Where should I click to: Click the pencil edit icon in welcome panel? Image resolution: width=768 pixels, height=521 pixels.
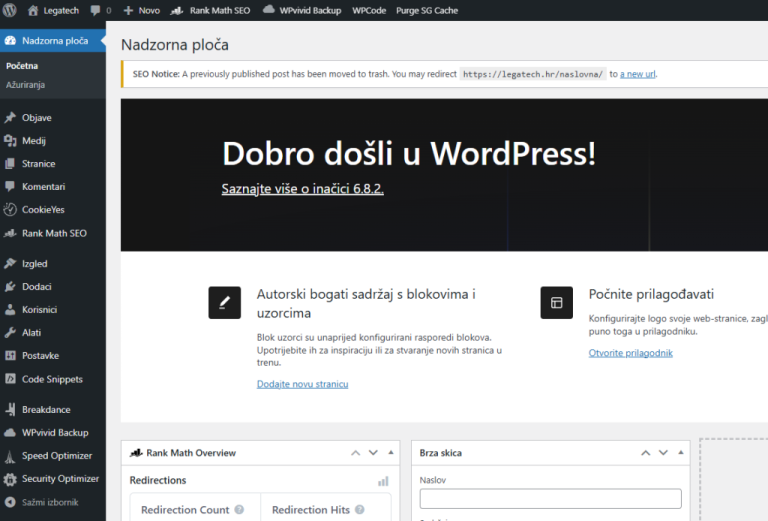[x=224, y=303]
